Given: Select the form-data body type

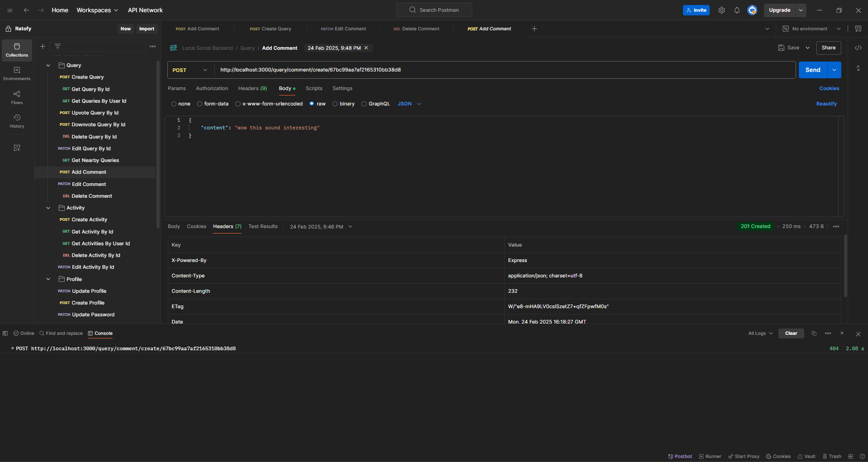Looking at the screenshot, I should [x=199, y=104].
